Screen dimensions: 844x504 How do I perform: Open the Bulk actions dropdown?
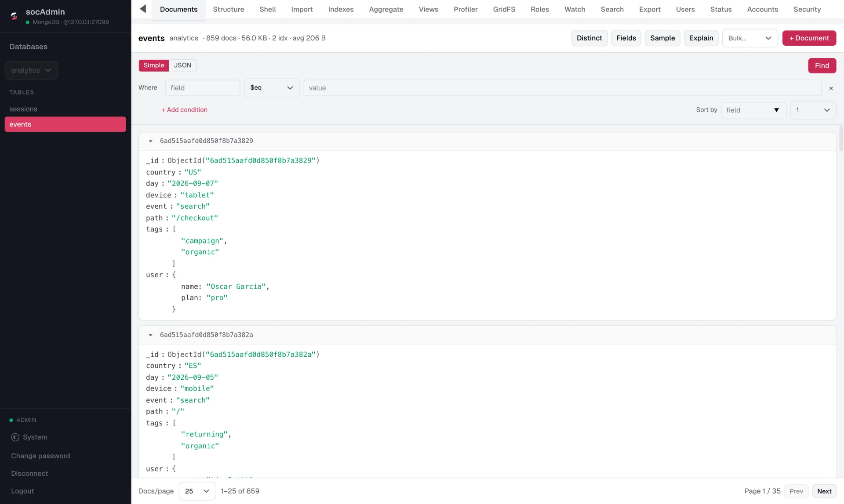pos(750,38)
